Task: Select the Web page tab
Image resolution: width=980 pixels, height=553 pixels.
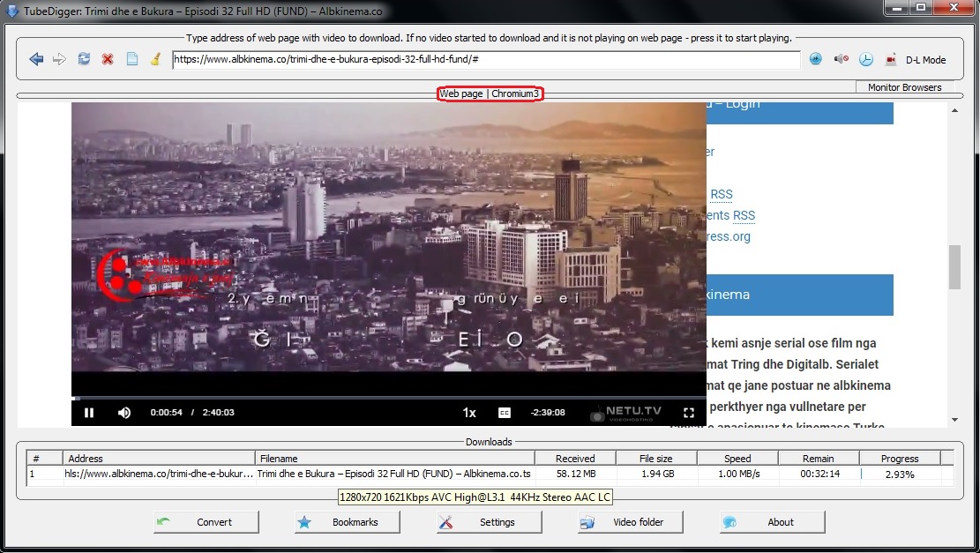Action: pos(460,93)
